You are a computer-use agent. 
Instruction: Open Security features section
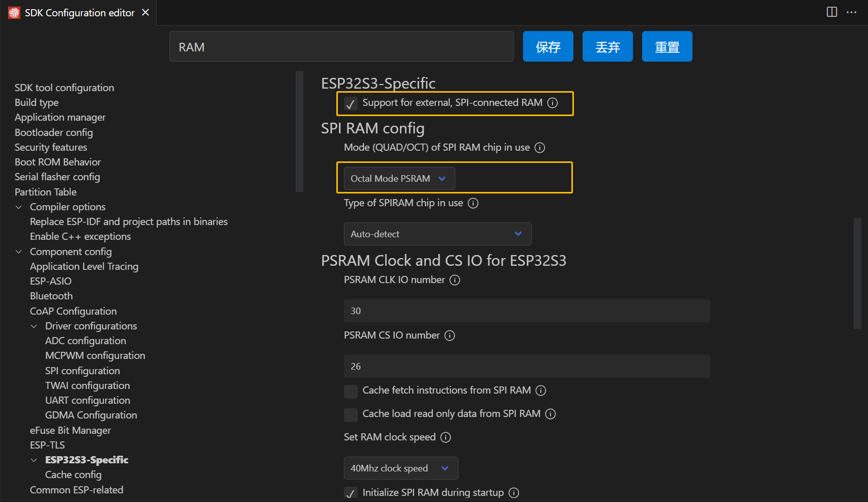click(51, 147)
